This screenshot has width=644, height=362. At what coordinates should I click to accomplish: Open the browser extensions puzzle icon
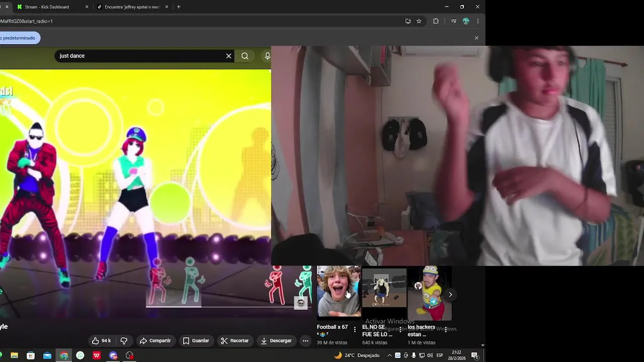436,21
